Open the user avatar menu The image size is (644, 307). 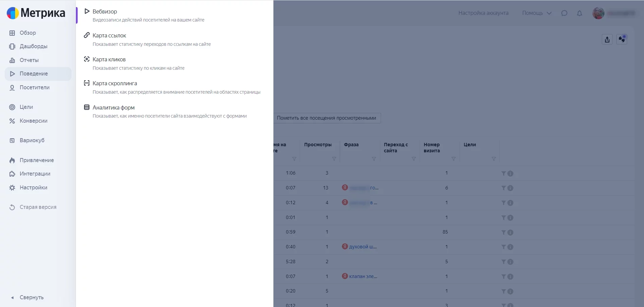(598, 13)
